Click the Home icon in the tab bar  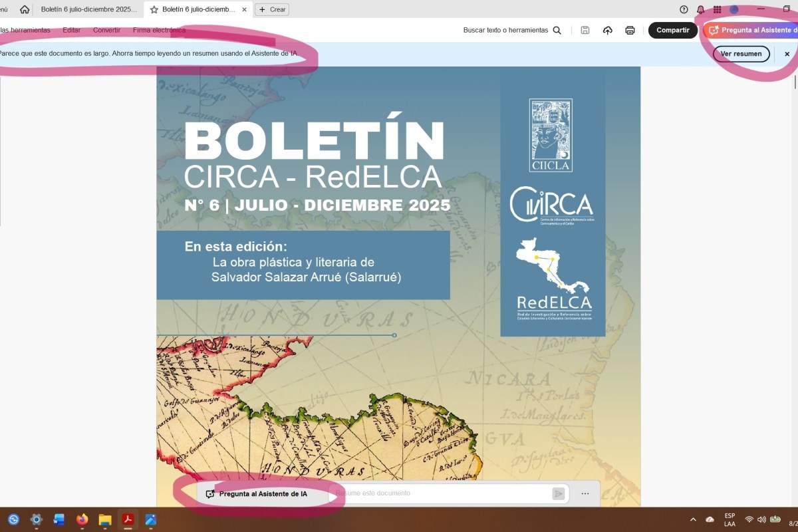25,9
